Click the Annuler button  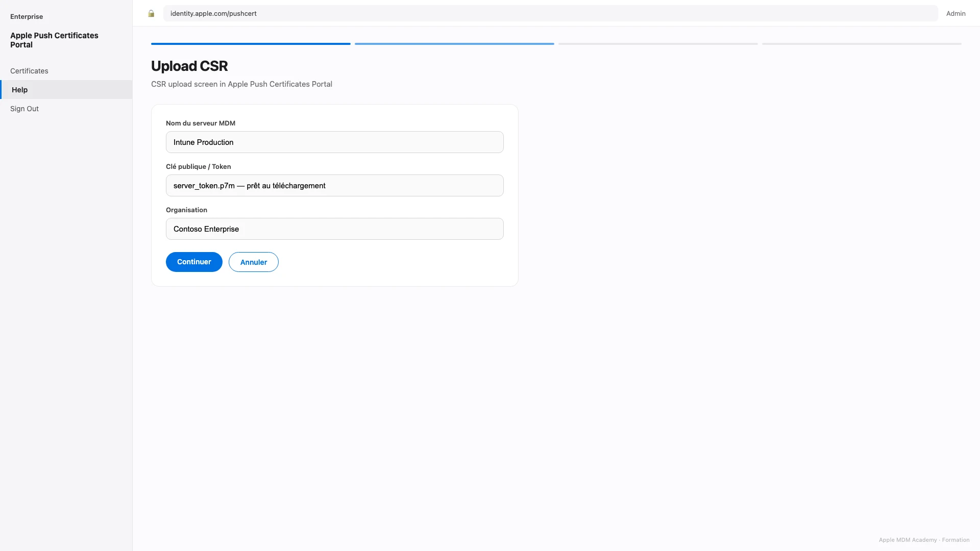click(x=254, y=262)
